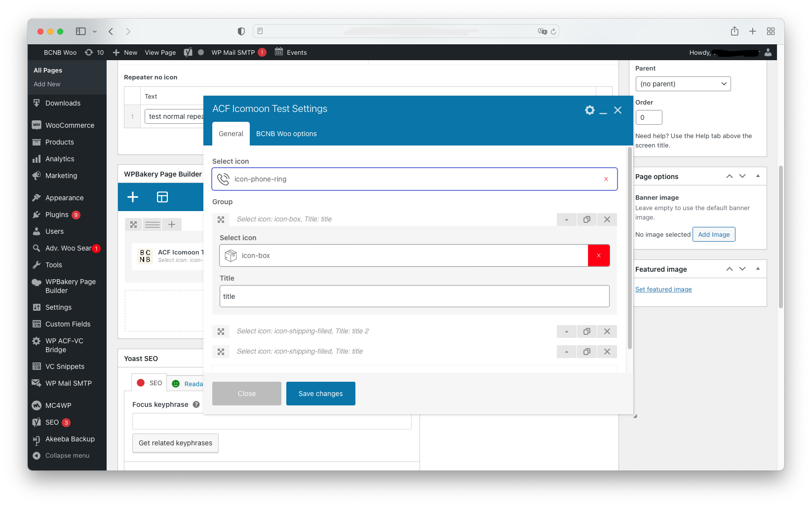This screenshot has width=812, height=507.
Task: Remove icon-box with the red x button
Action: tap(598, 255)
